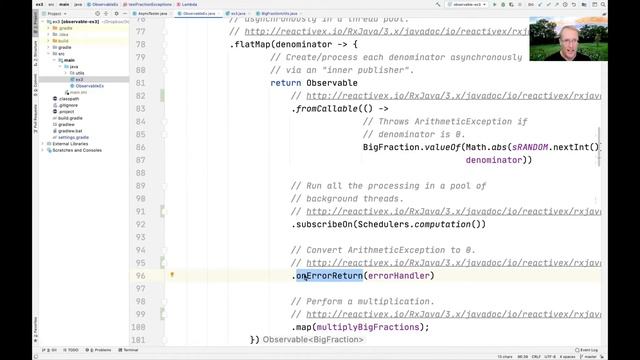Toggle the Favorites tool window button

[x=36, y=330]
